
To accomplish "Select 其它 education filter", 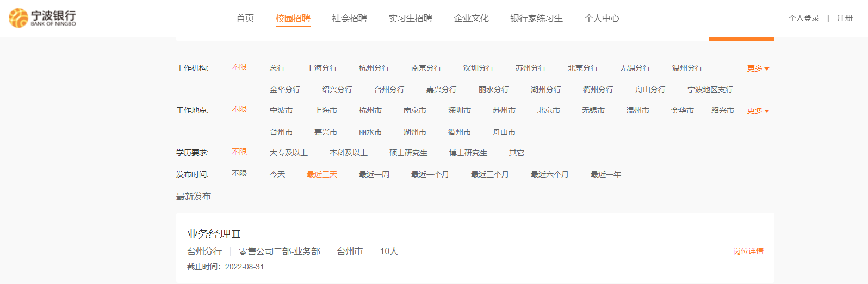I will click(x=517, y=153).
